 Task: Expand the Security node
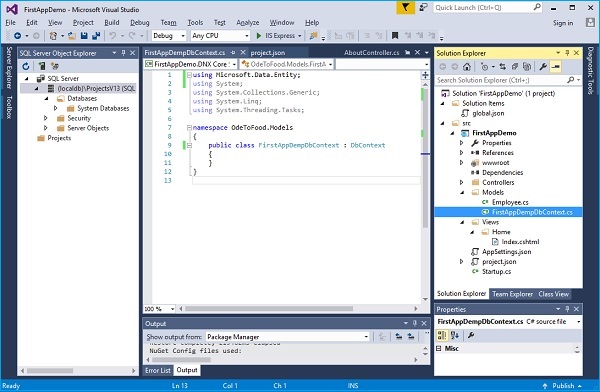(x=46, y=118)
